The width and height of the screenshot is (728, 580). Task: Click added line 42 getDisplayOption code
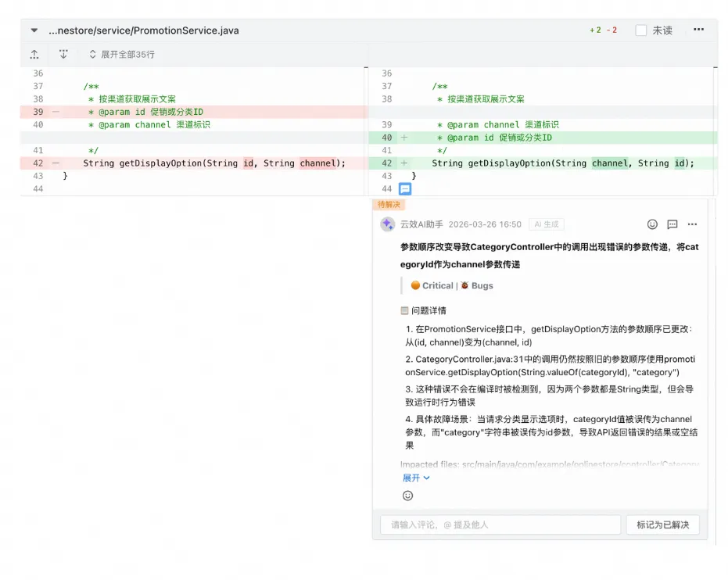tap(563, 163)
